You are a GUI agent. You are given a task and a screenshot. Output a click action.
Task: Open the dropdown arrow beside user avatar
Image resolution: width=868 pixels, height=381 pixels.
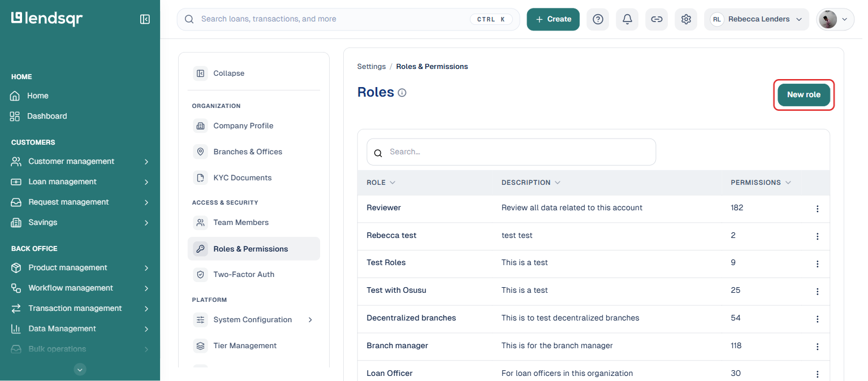[845, 19]
